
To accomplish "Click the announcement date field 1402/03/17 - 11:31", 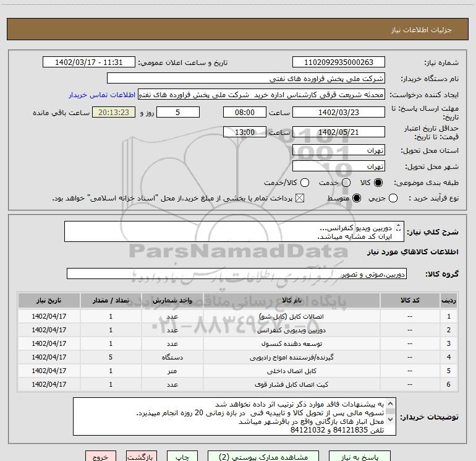I will (89, 62).
